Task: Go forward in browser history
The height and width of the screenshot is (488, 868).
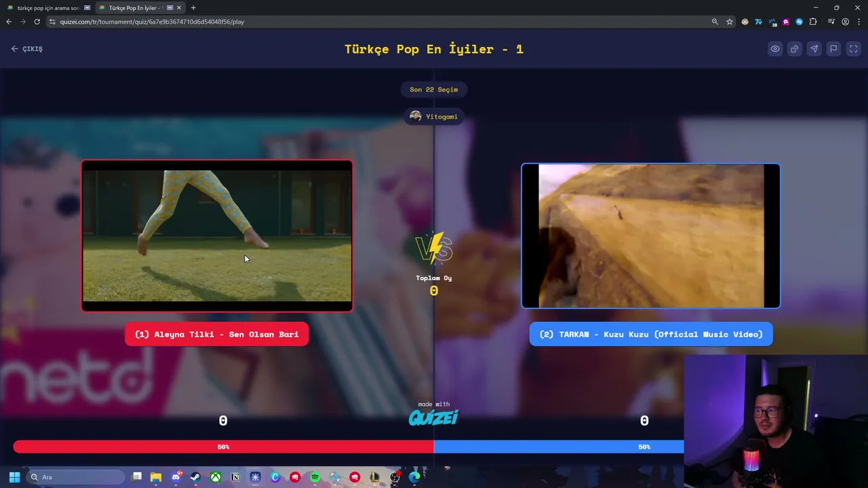Action: (x=22, y=22)
